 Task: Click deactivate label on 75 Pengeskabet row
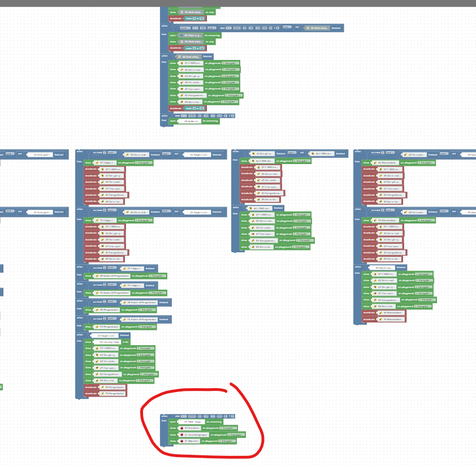tap(91, 393)
